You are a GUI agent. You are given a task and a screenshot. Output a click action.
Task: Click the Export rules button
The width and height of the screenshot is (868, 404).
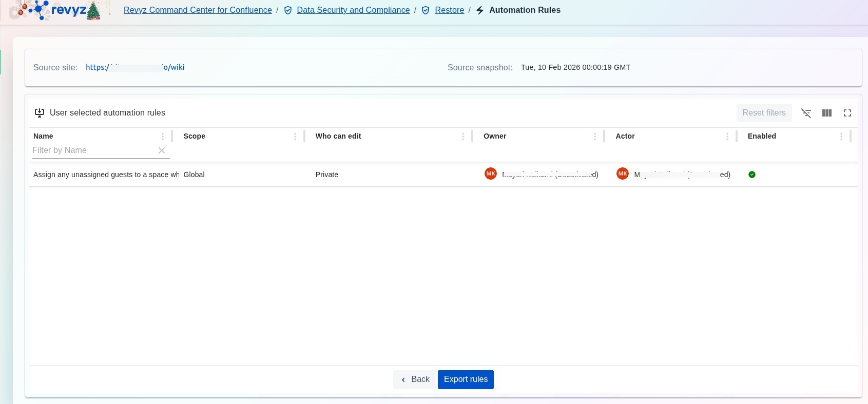tap(466, 379)
